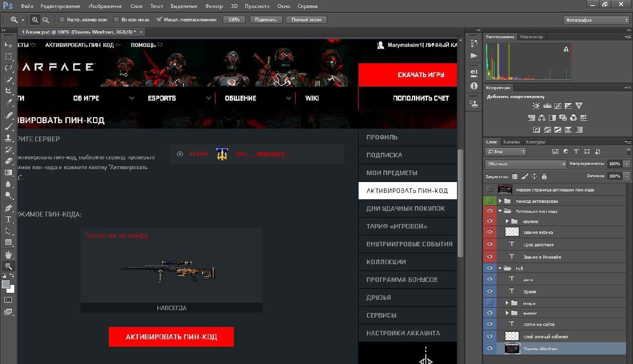
Task: Enable the zoom all windows checkbox
Action: 116,20
